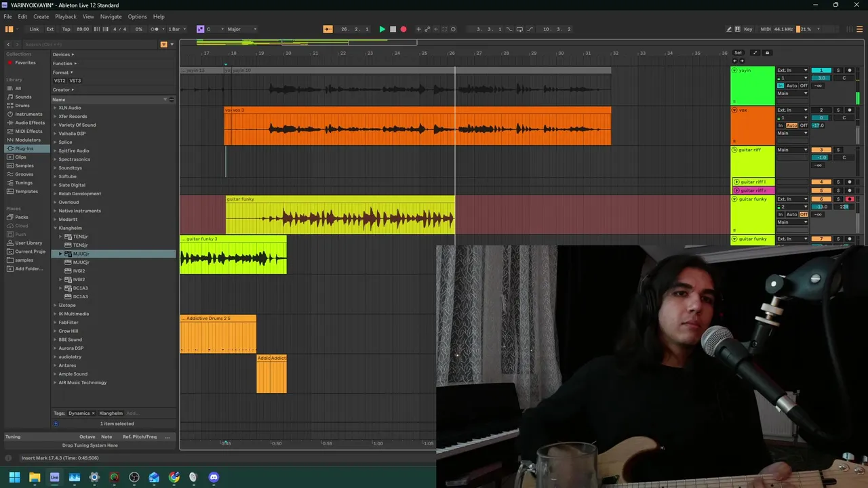Click the Key map mode button
The height and width of the screenshot is (488, 868).
[748, 29]
